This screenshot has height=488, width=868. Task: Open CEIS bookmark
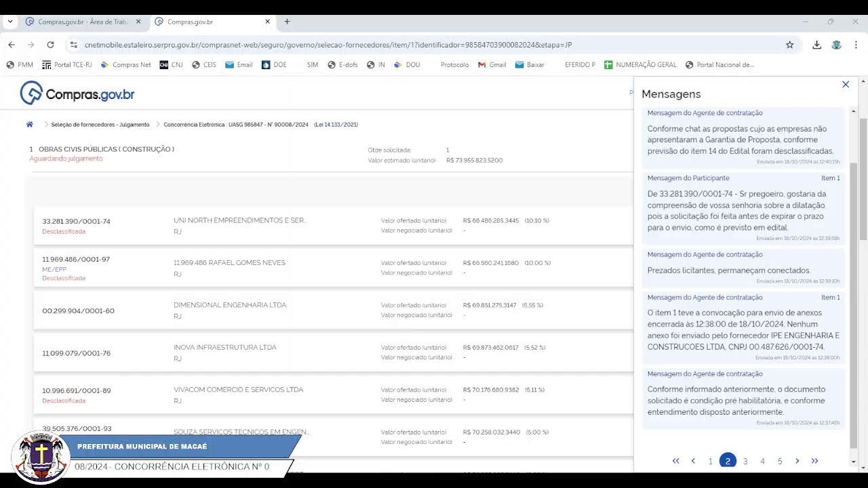204,65
